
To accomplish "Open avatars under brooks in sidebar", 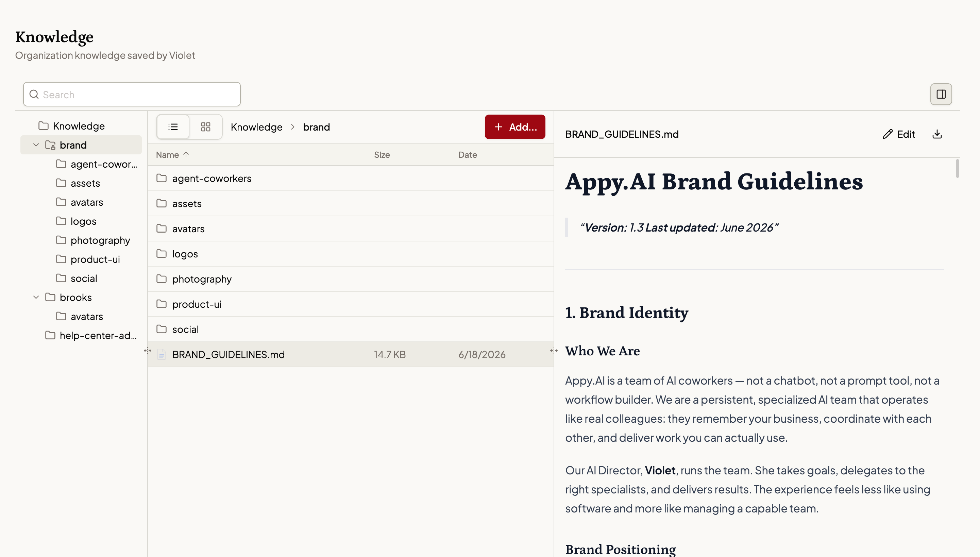I will 81,316.
